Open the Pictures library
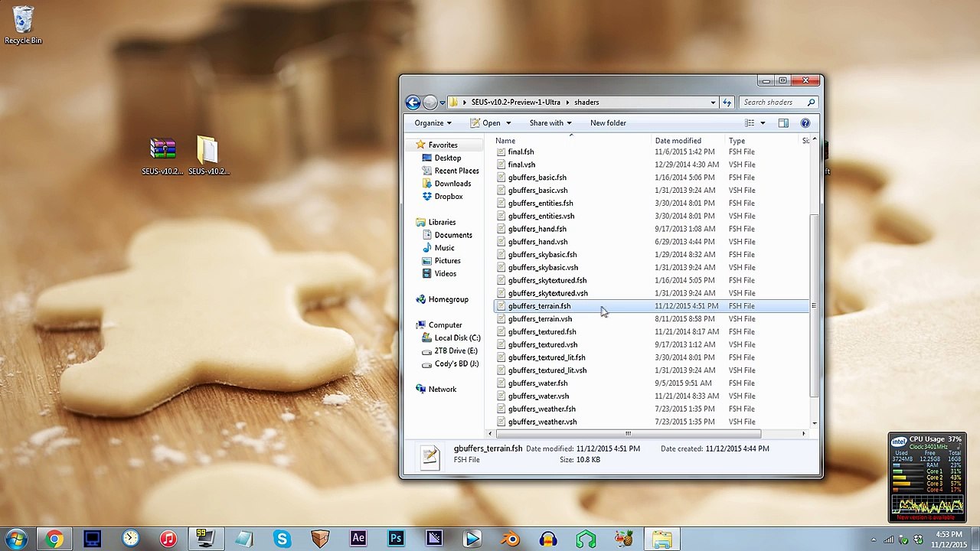 447,261
